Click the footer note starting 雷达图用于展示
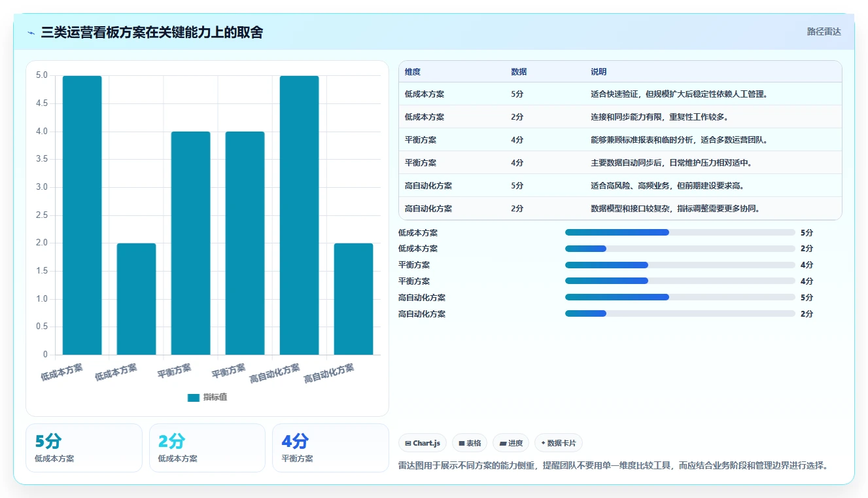This screenshot has width=868, height=498. pyautogui.click(x=615, y=466)
